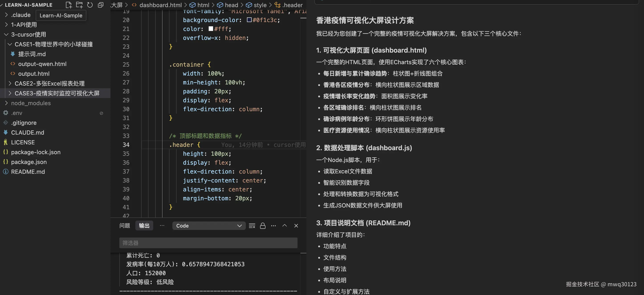Click the #0f1c3c color swatch
This screenshot has width=644, height=295.
coord(249,20)
